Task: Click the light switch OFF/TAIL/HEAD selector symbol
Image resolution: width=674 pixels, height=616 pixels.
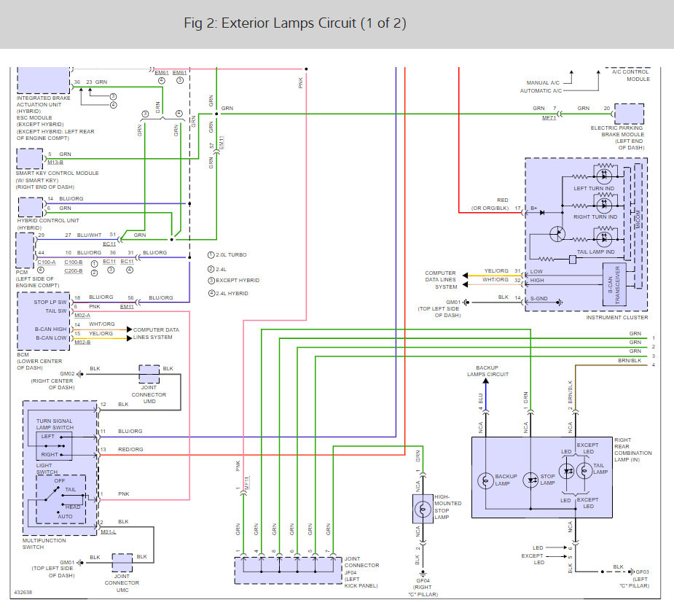Action: 61,499
